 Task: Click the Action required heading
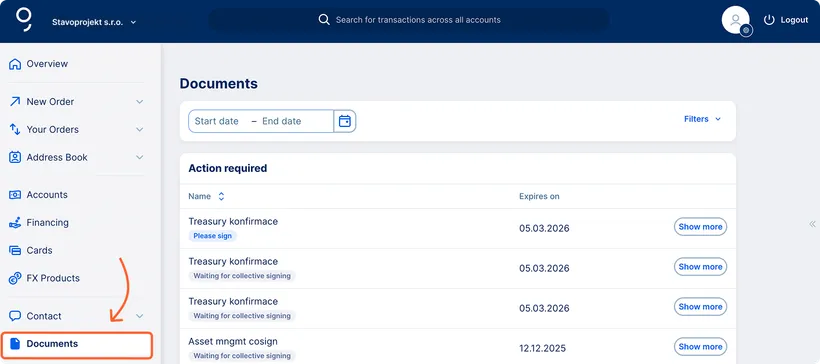(227, 168)
